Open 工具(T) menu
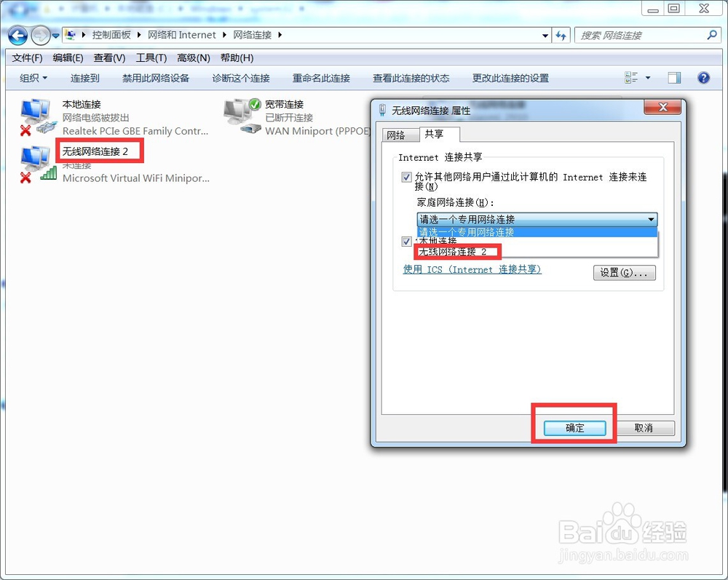The width and height of the screenshot is (728, 580). pos(151,57)
